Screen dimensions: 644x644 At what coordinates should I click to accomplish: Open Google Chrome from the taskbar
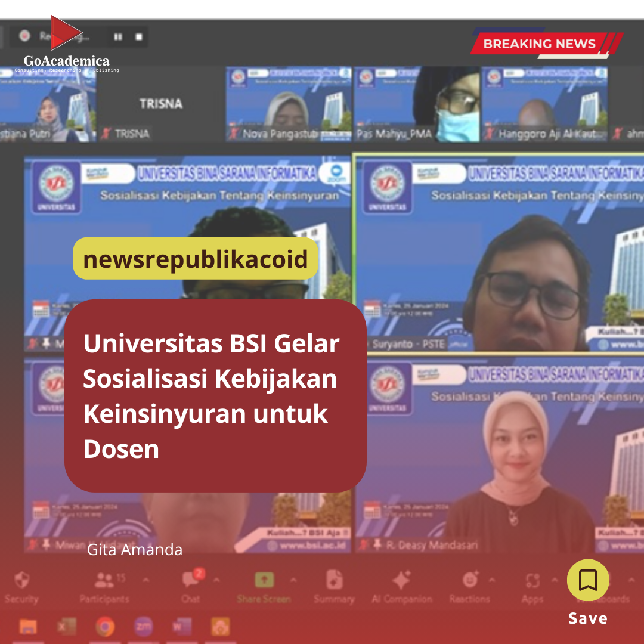click(105, 627)
